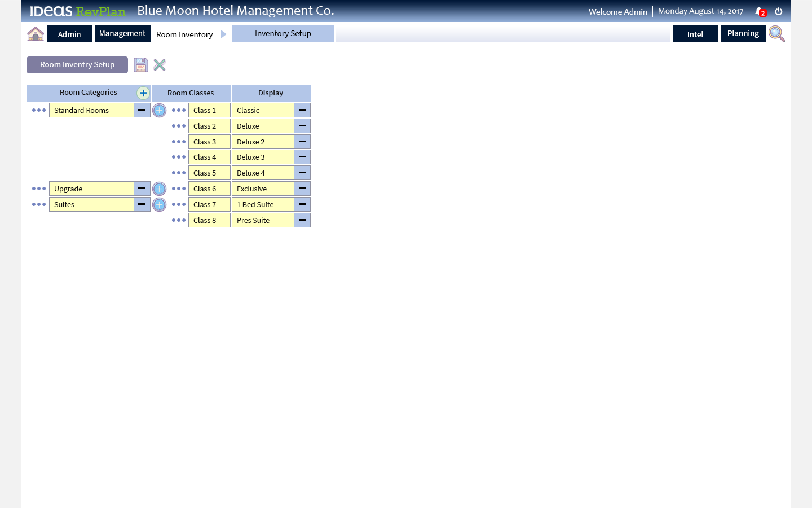Screen dimensions: 812x508
Task: Expand the arrow next to Room Inventory breadcrumb
Action: pyautogui.click(x=224, y=34)
